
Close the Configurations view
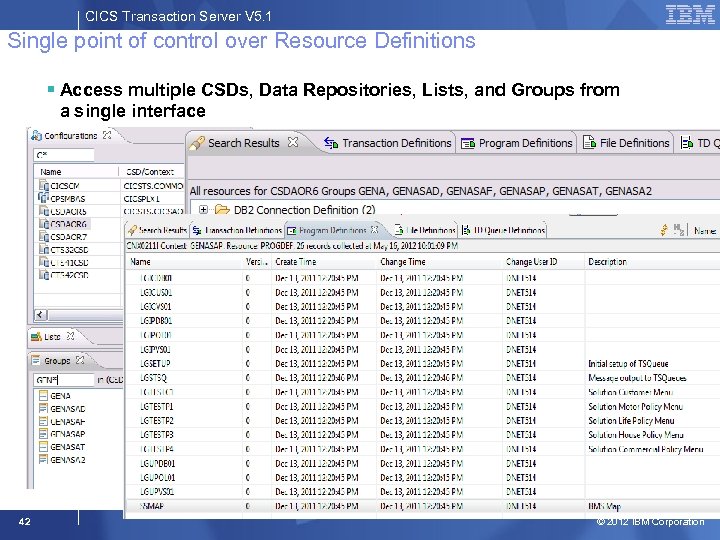click(107, 135)
